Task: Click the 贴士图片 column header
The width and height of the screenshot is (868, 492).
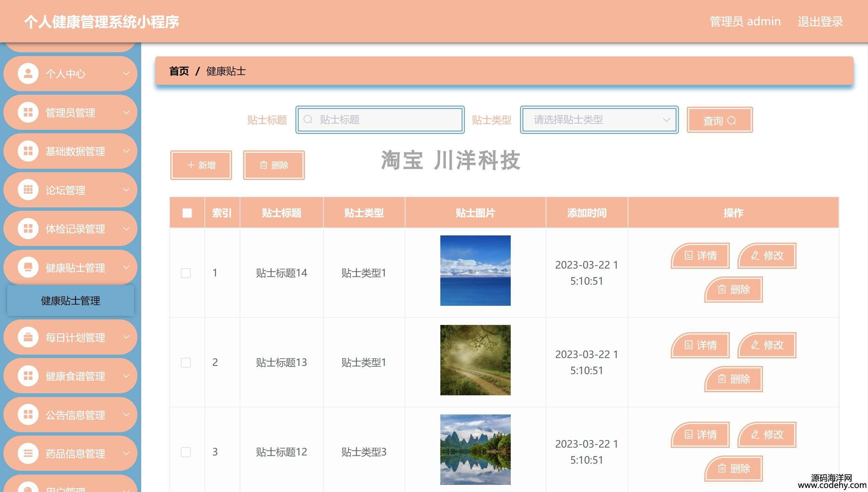Action: 475,213
